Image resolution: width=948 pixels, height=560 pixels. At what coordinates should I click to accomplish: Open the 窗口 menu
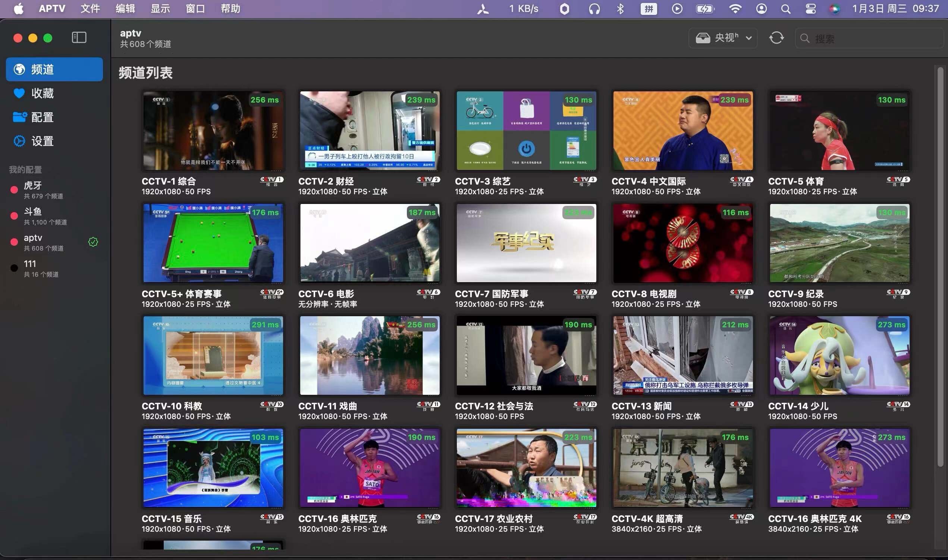coord(195,9)
